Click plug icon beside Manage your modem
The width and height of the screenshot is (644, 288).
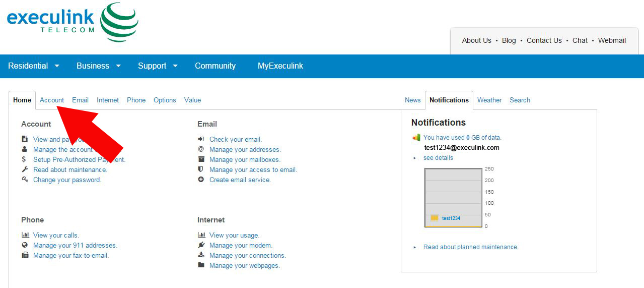tap(201, 245)
